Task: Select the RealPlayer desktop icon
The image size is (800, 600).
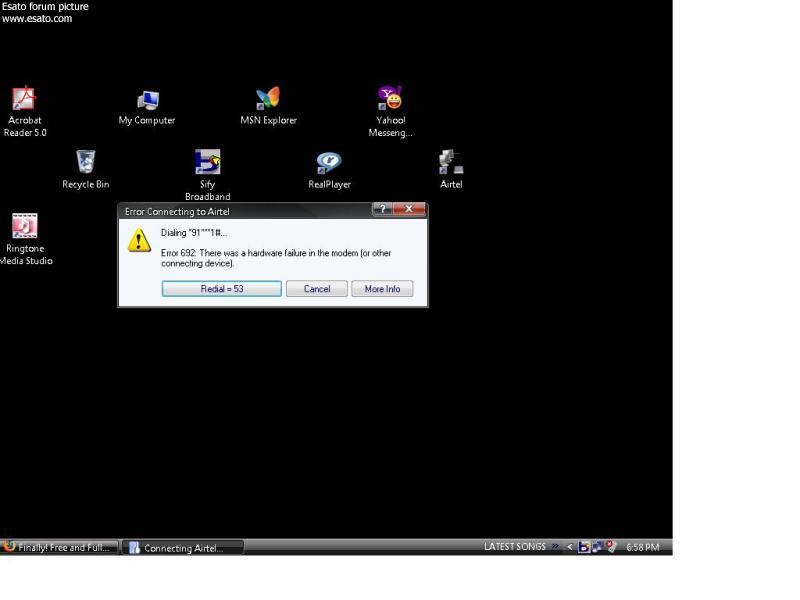Action: (329, 170)
